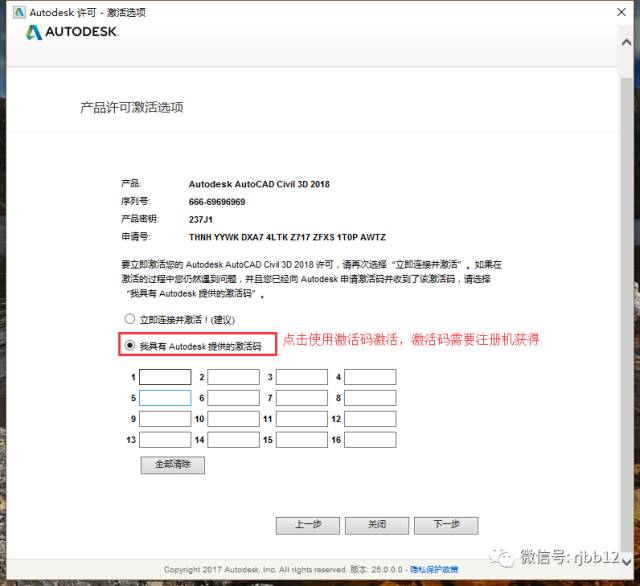Focus activation code field number 2
This screenshot has height=586, width=640.
(233, 377)
